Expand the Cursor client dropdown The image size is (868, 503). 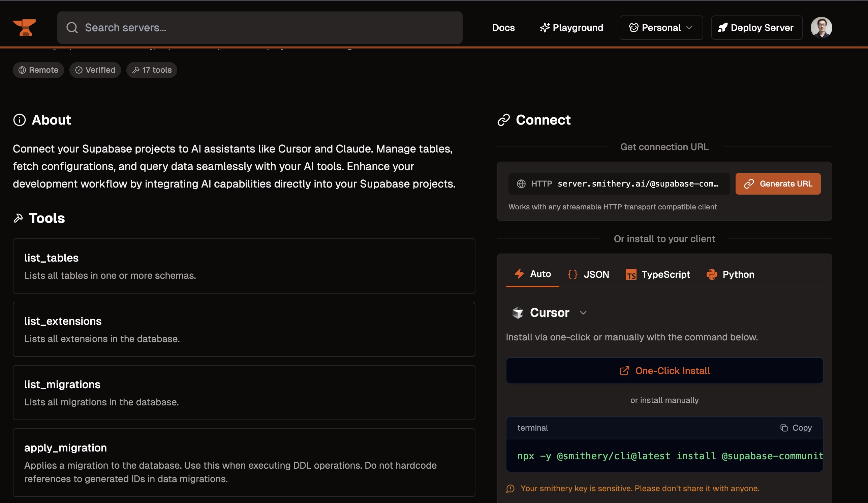pos(550,313)
